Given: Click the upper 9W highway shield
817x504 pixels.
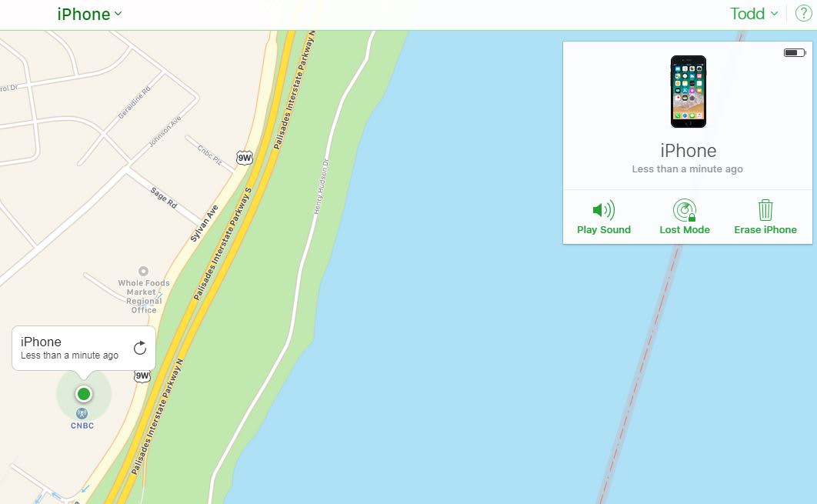Looking at the screenshot, I should click(245, 158).
